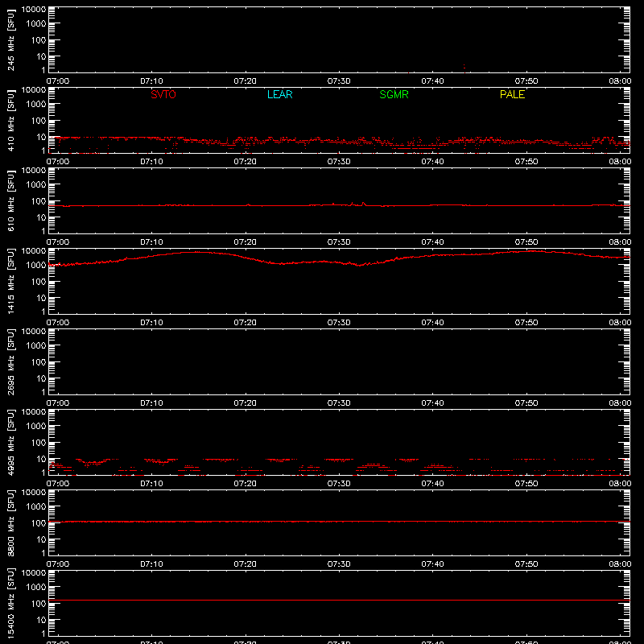Click 07:10 label under the 610 MHz plot
The height and width of the screenshot is (644, 644).
[x=151, y=242]
